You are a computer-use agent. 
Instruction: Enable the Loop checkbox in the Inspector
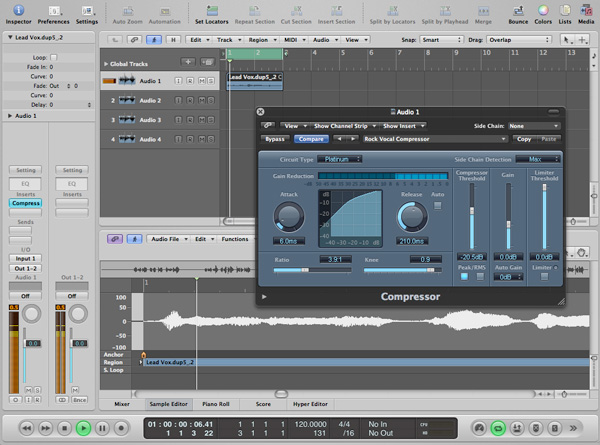[x=54, y=57]
